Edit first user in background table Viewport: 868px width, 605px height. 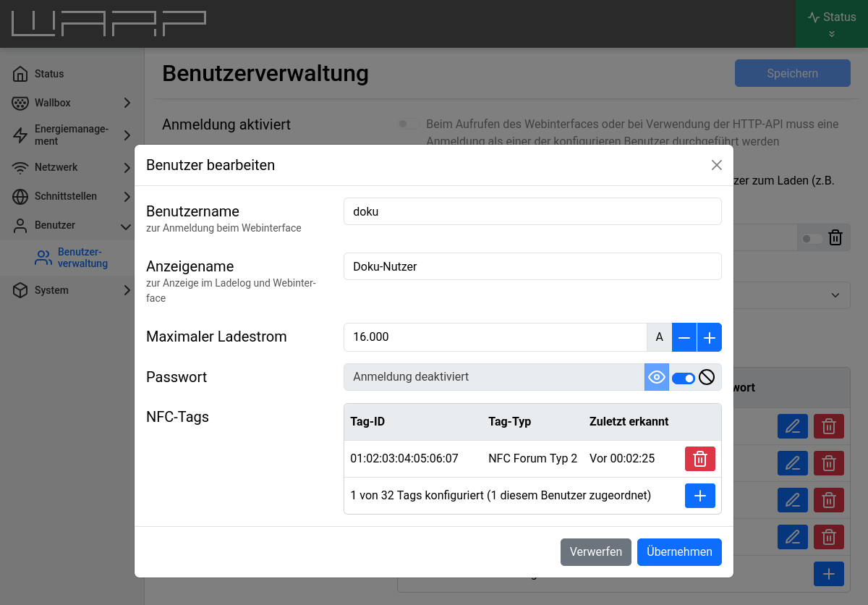coord(793,426)
